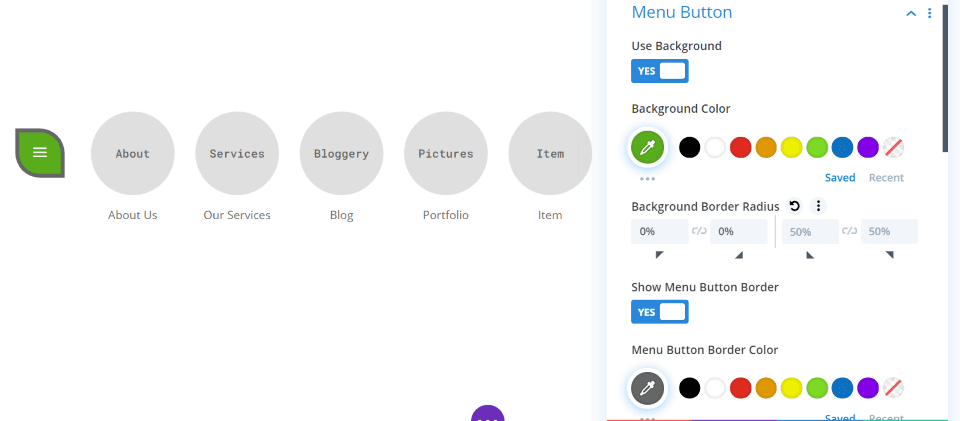Click the Menu Button section title
The width and height of the screenshot is (960, 421).
click(x=681, y=12)
